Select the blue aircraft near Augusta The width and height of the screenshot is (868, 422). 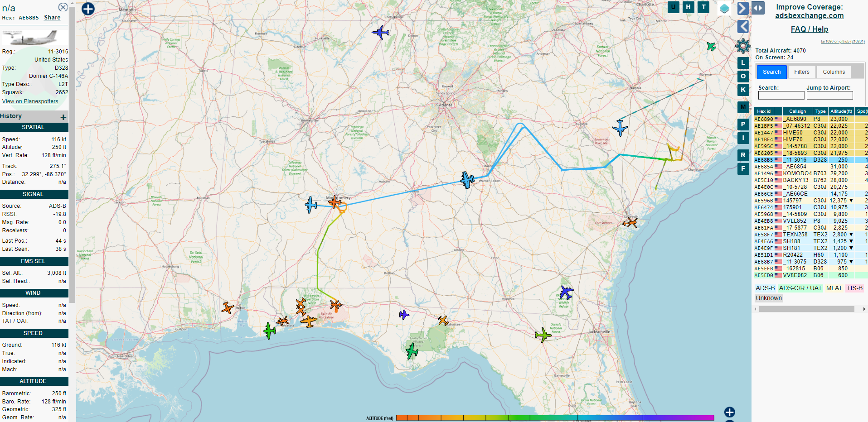[620, 128]
